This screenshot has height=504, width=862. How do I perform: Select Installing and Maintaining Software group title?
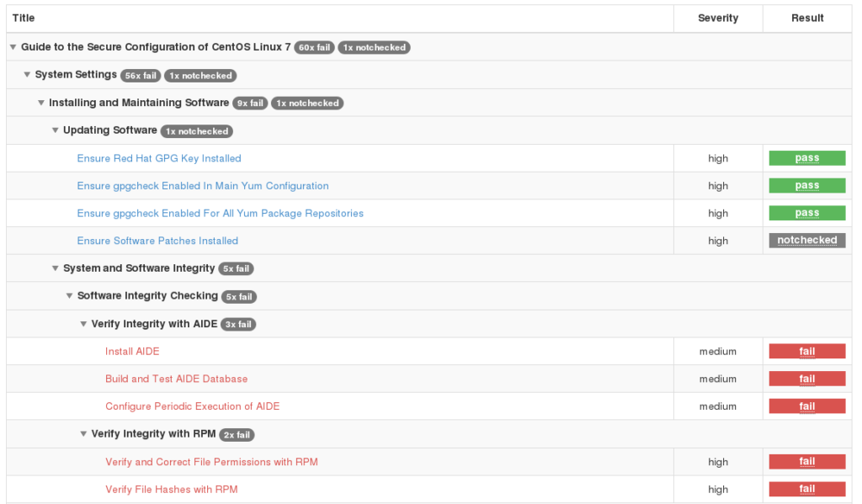pyautogui.click(x=139, y=102)
